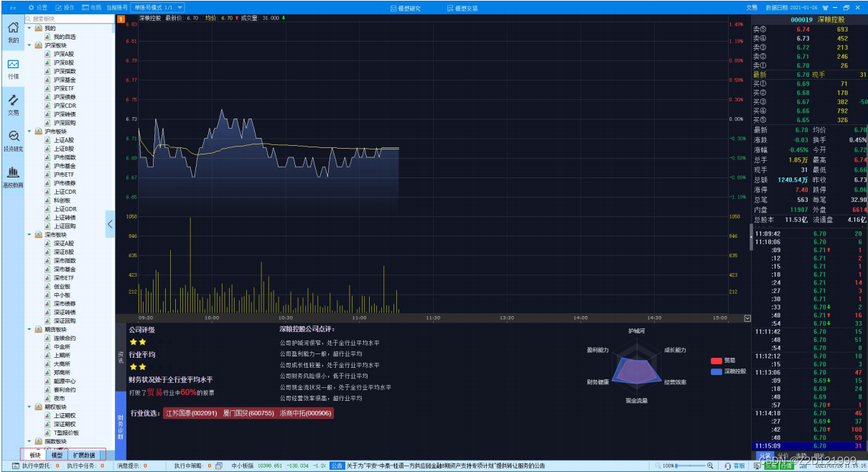
Task: Click the blue 深粮控股 legend swatch
Action: pos(716,371)
